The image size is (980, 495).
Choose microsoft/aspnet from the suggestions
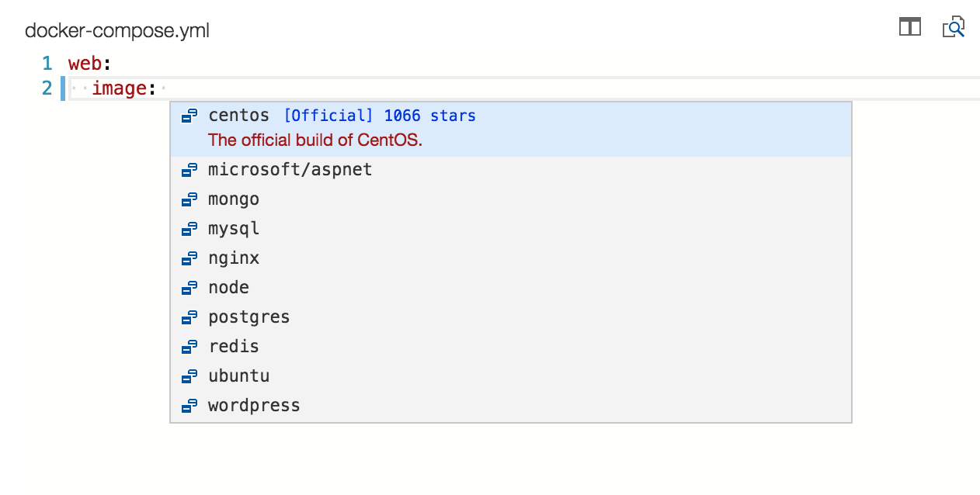coord(290,169)
